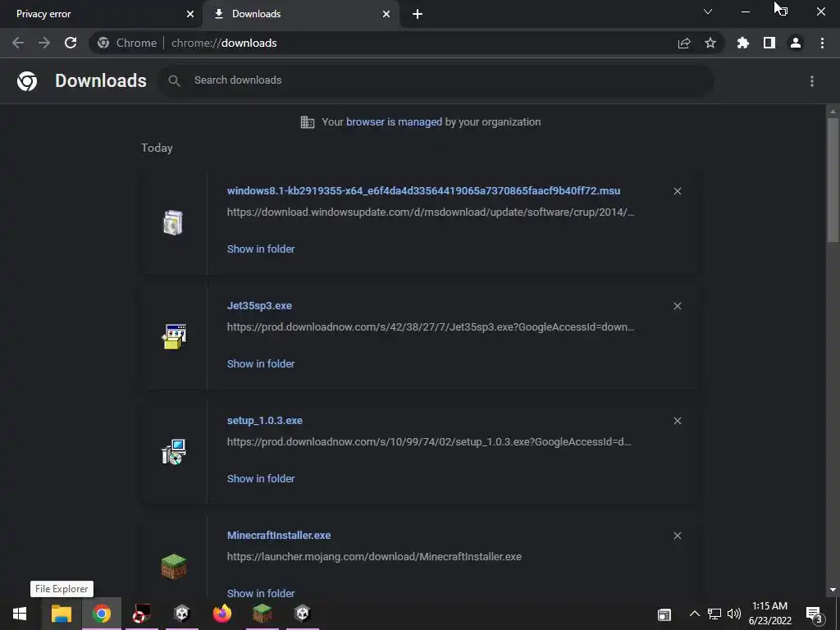Show Jet35sp3.exe in folder
This screenshot has height=630, width=840.
pos(261,363)
